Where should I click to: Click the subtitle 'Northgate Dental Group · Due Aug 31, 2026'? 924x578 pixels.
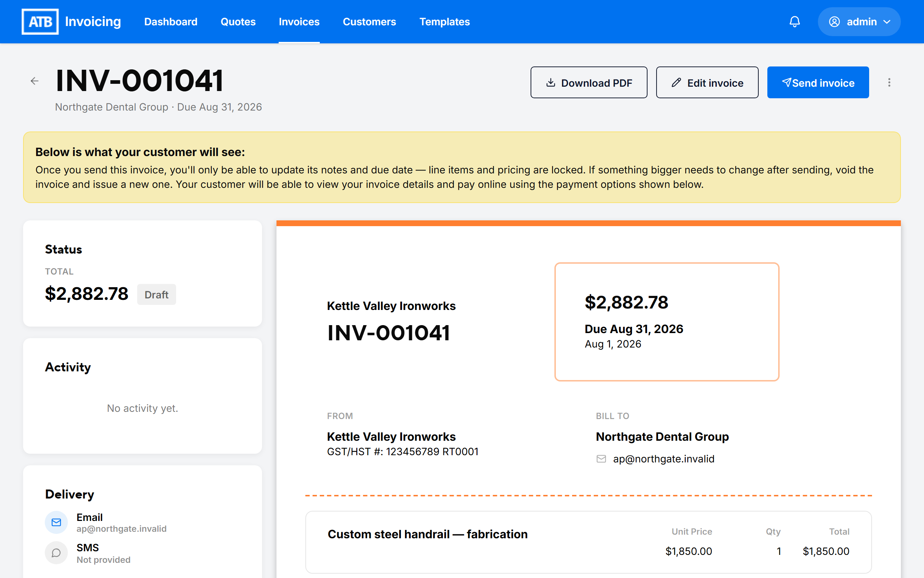pyautogui.click(x=158, y=107)
